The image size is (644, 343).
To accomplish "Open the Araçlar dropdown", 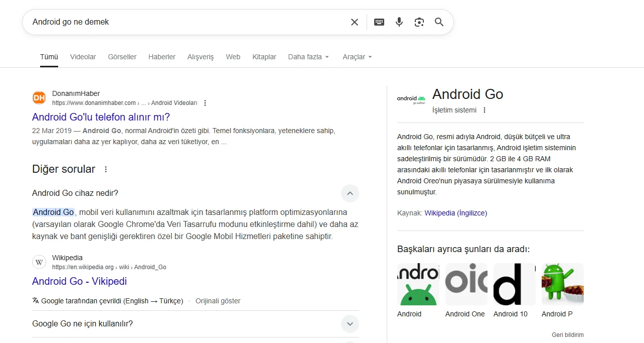I will (357, 57).
